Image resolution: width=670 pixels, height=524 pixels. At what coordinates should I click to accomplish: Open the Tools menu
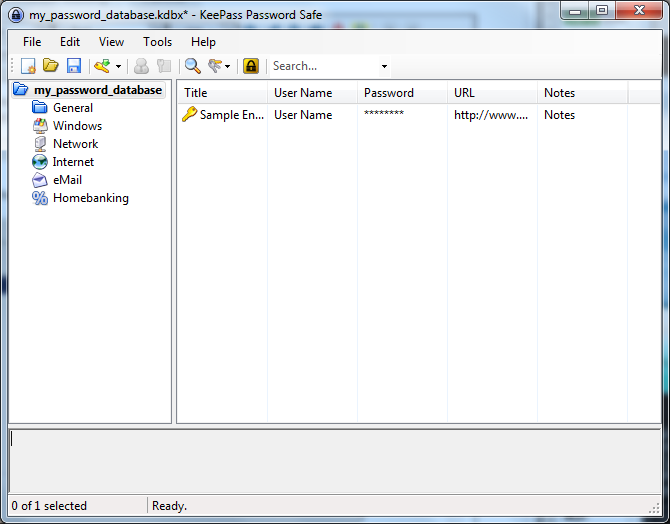(157, 42)
